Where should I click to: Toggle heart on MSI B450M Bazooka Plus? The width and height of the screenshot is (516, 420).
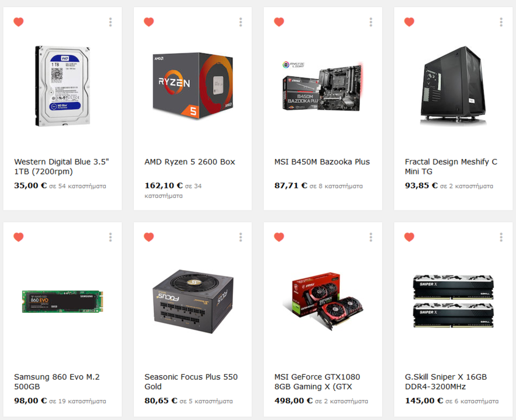pos(279,22)
